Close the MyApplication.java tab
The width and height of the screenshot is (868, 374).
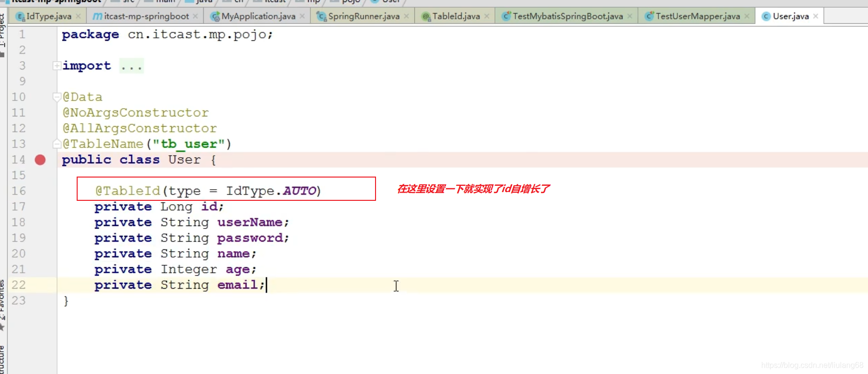click(302, 16)
